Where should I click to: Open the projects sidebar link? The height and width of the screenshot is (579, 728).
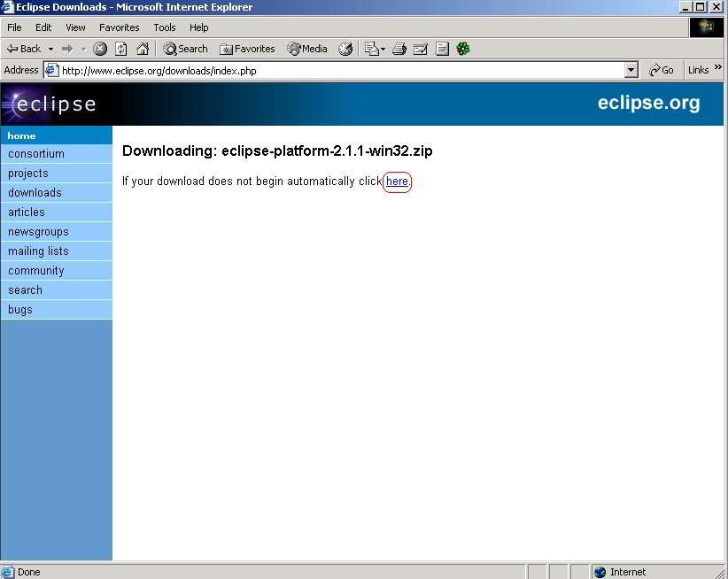(56, 173)
